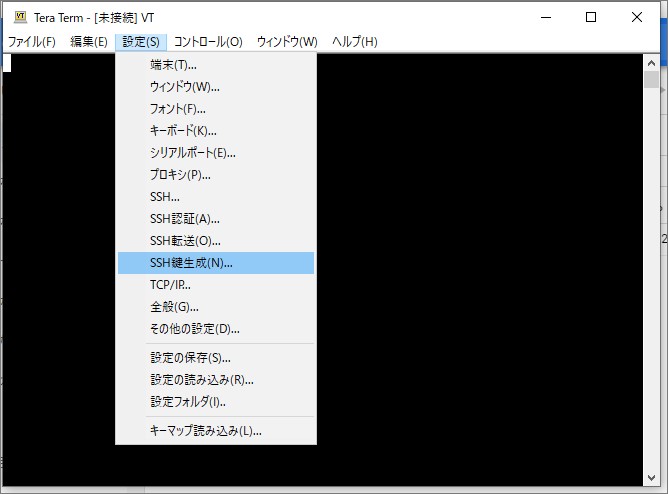Viewport: 668px width, 494px height.
Task: Maximize the Tera Term window
Action: coord(591,17)
